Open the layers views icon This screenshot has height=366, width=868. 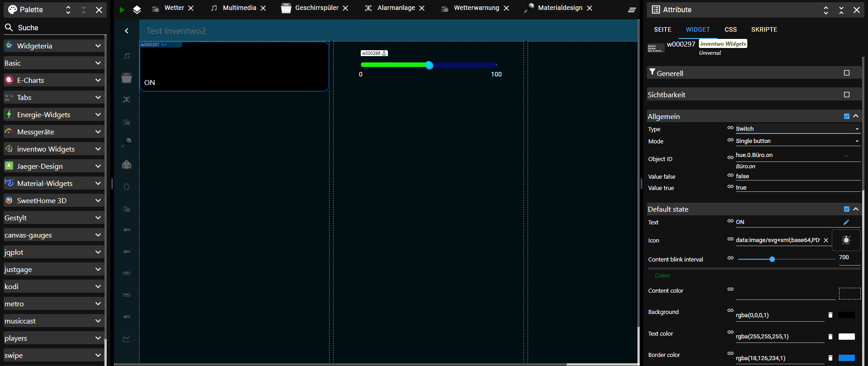point(137,10)
